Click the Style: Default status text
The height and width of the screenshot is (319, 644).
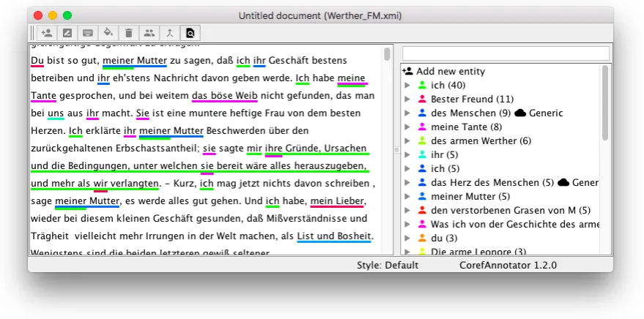point(388,266)
